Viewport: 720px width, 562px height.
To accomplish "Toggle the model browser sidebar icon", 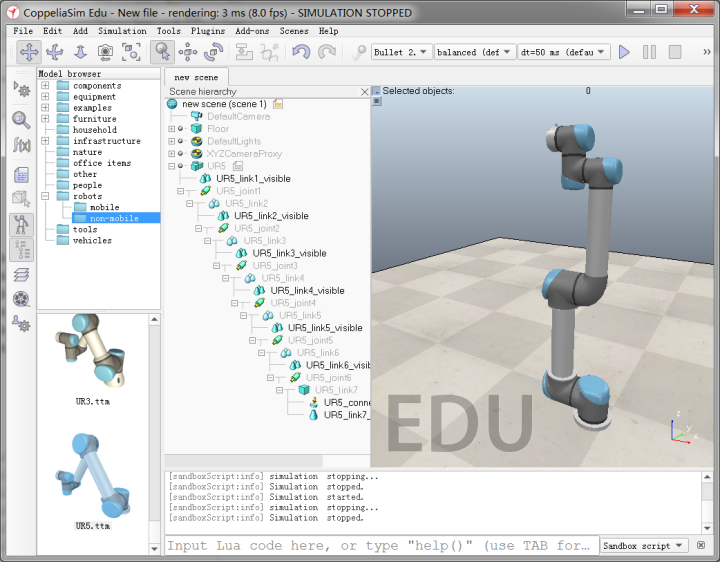I will (x=21, y=224).
